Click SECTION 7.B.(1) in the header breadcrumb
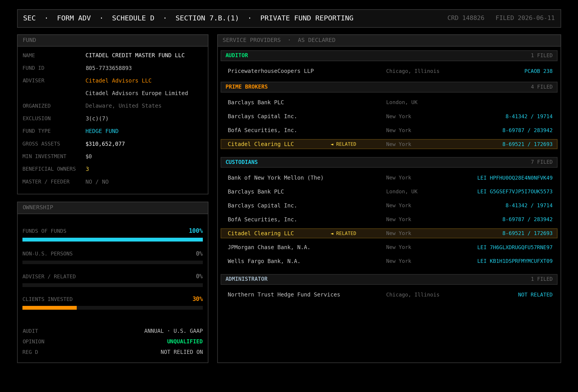The height and width of the screenshot is (392, 578). pyautogui.click(x=207, y=18)
